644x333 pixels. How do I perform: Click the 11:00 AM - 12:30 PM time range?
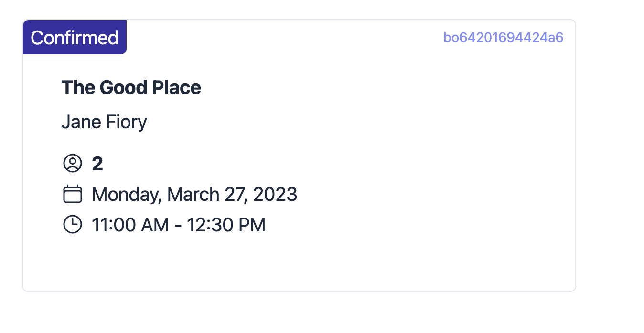pos(178,225)
